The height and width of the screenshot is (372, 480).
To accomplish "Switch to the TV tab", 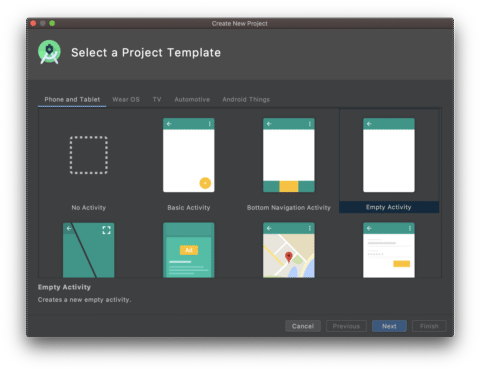I will pos(157,99).
